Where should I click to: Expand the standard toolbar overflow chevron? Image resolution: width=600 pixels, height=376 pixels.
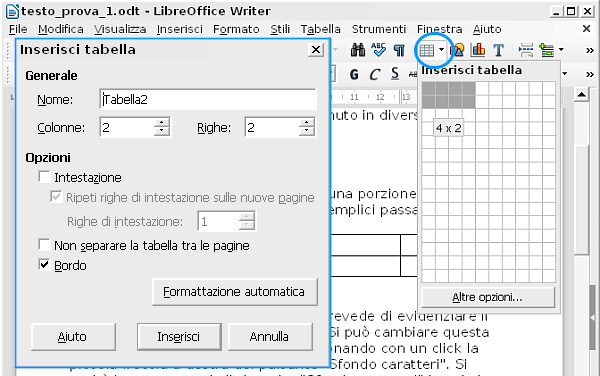coord(590,50)
